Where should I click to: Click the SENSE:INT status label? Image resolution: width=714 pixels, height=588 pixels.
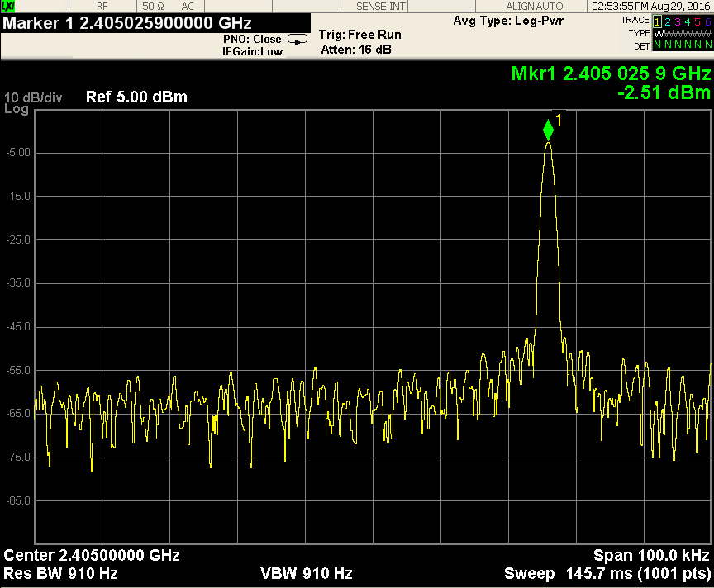pyautogui.click(x=381, y=7)
